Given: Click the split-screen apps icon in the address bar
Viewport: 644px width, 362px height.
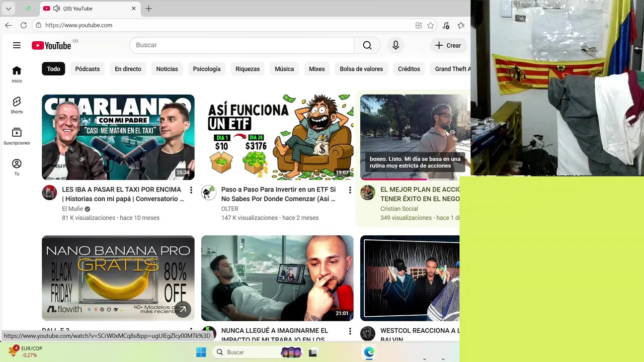Looking at the screenshot, I should click(419, 25).
